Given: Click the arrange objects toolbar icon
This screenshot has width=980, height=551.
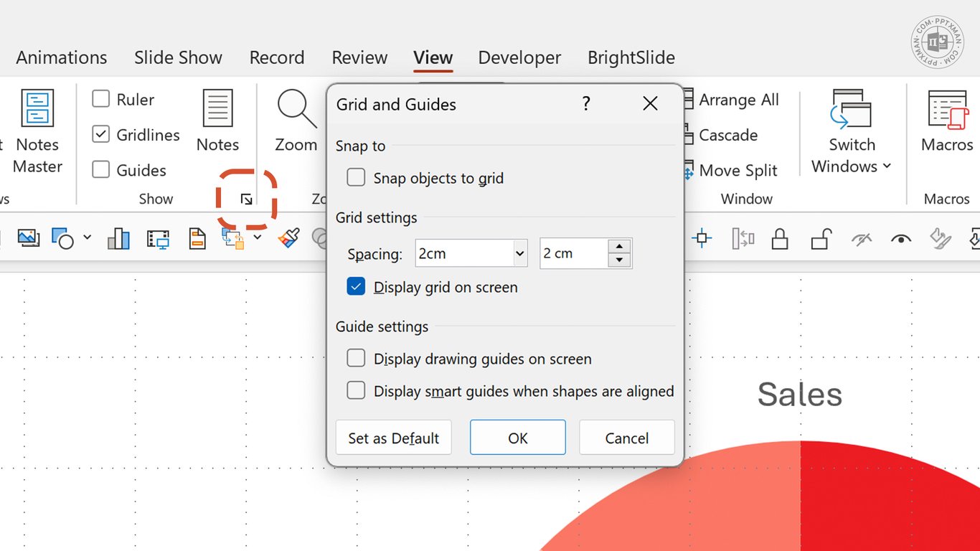Looking at the screenshot, I should click(233, 238).
